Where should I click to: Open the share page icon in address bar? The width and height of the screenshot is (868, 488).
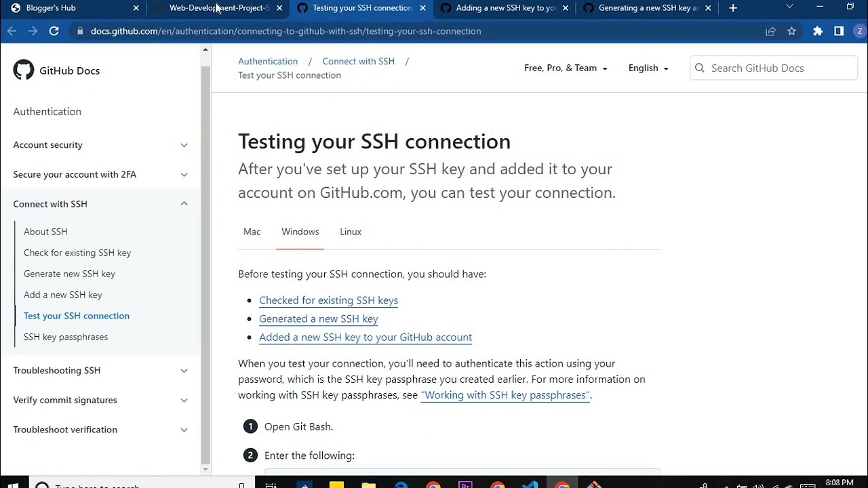[x=770, y=31]
